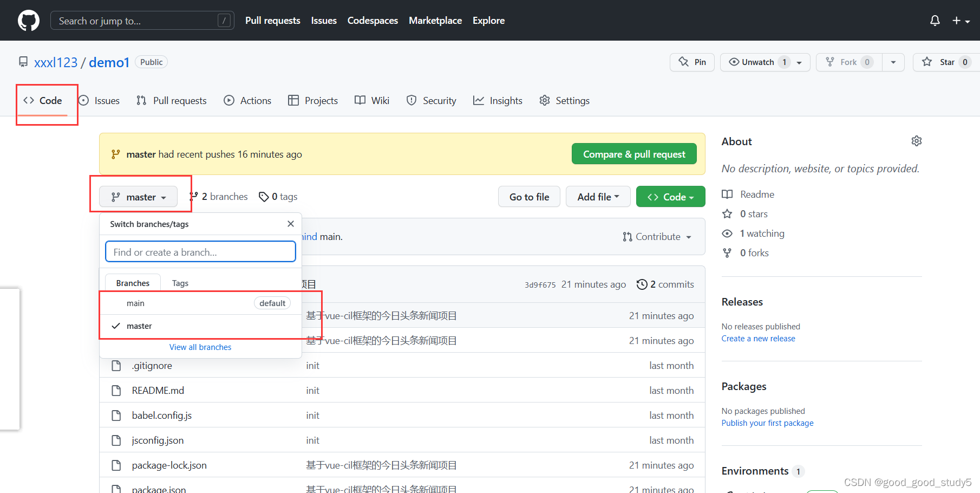Screen dimensions: 980x493
Task: Fork the repository
Action: [849, 62]
